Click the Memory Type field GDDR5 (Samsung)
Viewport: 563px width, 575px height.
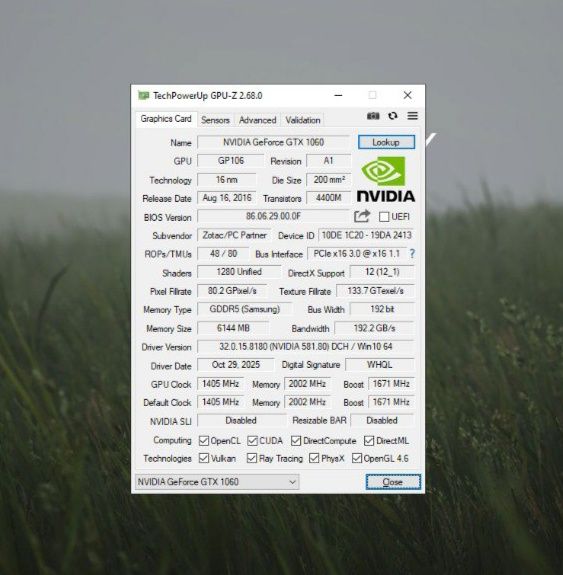click(x=245, y=309)
